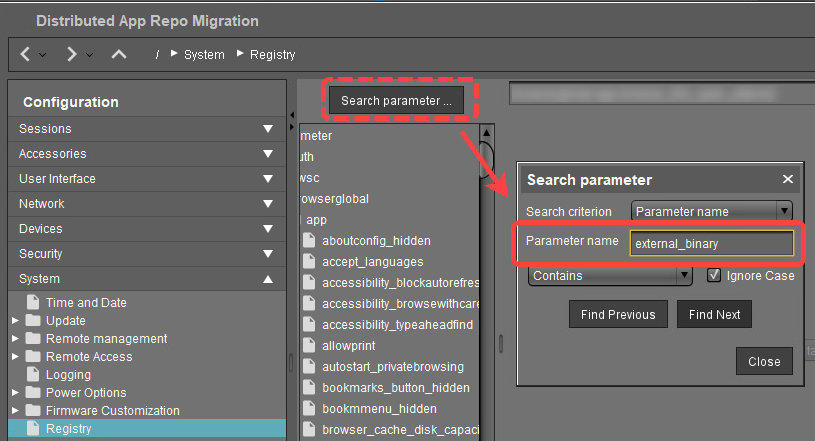Image resolution: width=815 pixels, height=441 pixels.
Task: Click the Update folder icon
Action: [x=34, y=321]
